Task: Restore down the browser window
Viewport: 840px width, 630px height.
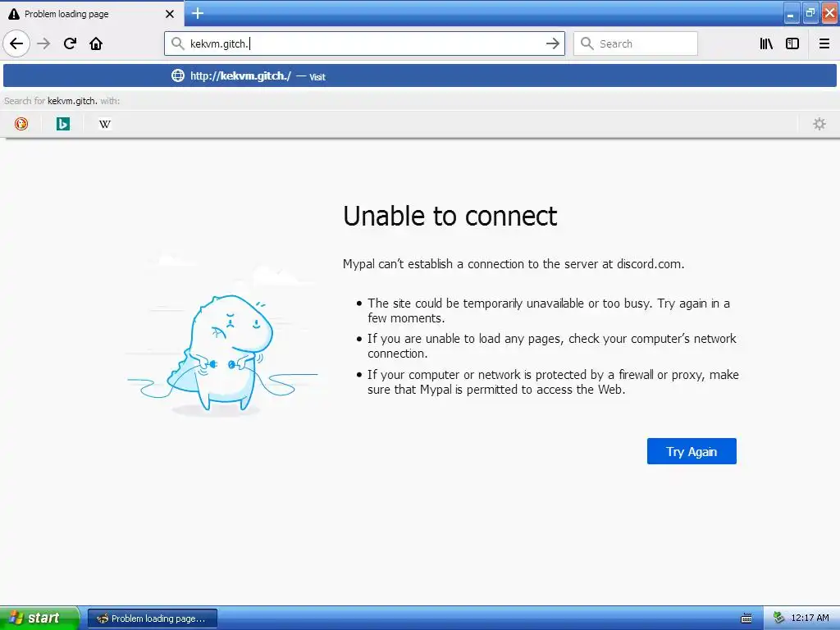Action: pyautogui.click(x=810, y=13)
